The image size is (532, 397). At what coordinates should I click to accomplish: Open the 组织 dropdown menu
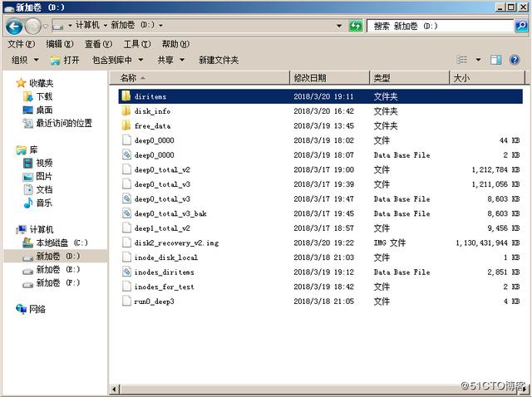[x=25, y=60]
